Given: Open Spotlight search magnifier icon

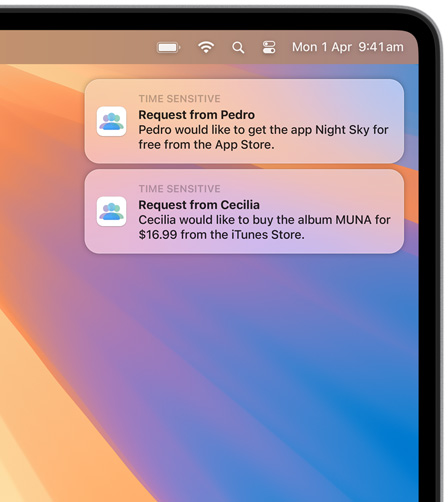Looking at the screenshot, I should 238,48.
